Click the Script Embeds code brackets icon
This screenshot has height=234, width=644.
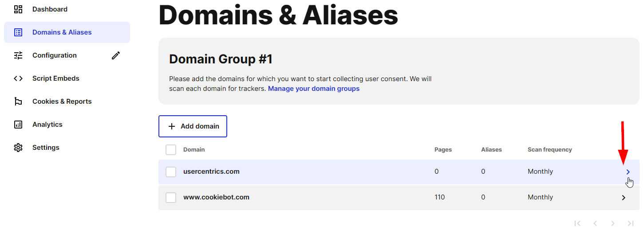click(18, 78)
